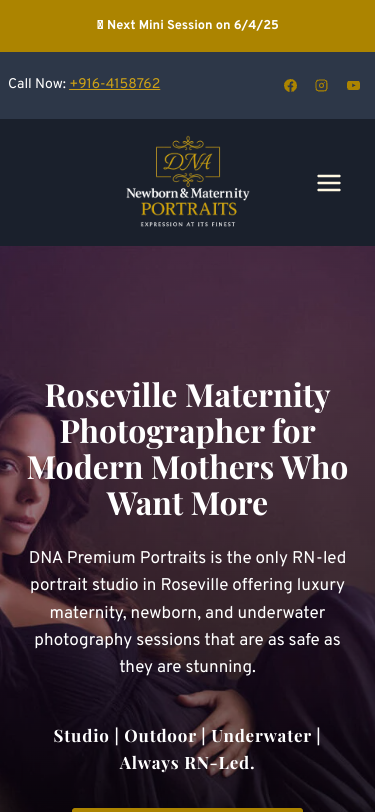
Task: Open the Facebook page icon
Action: [290, 85]
